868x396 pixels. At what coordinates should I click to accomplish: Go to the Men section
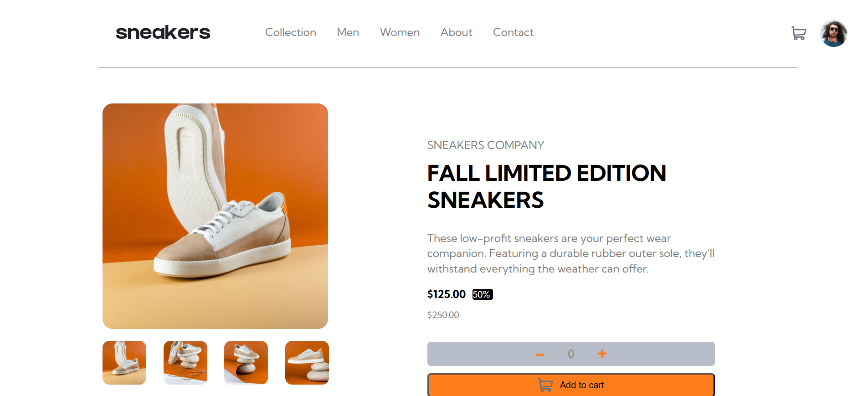(x=348, y=32)
